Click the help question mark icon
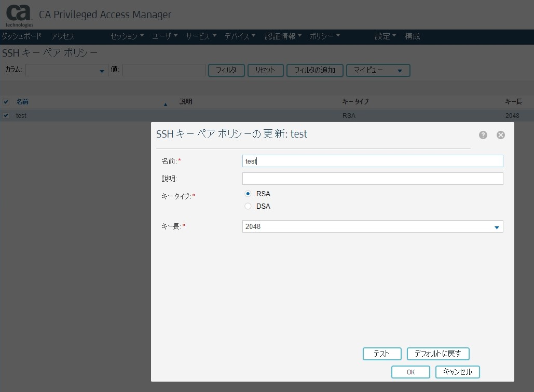 pos(483,135)
